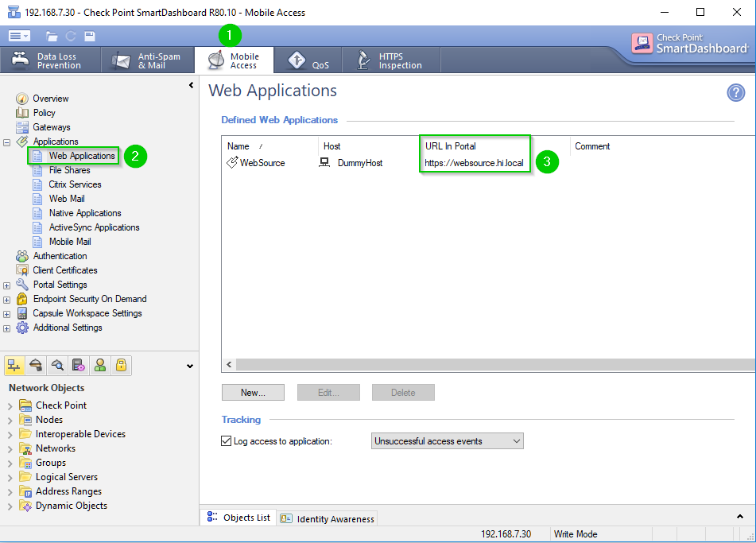Select the Mobile Access tab
The width and height of the screenshot is (756, 543).
pyautogui.click(x=234, y=60)
